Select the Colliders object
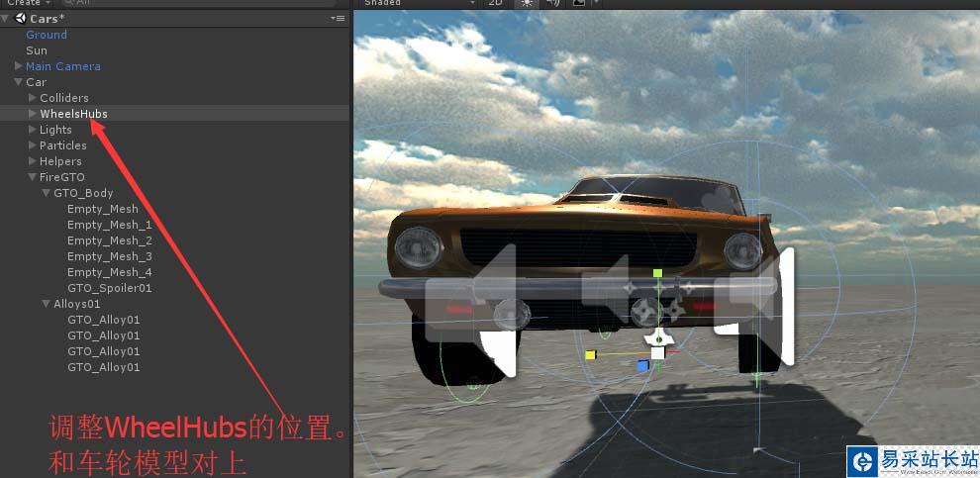The image size is (980, 478). [64, 97]
